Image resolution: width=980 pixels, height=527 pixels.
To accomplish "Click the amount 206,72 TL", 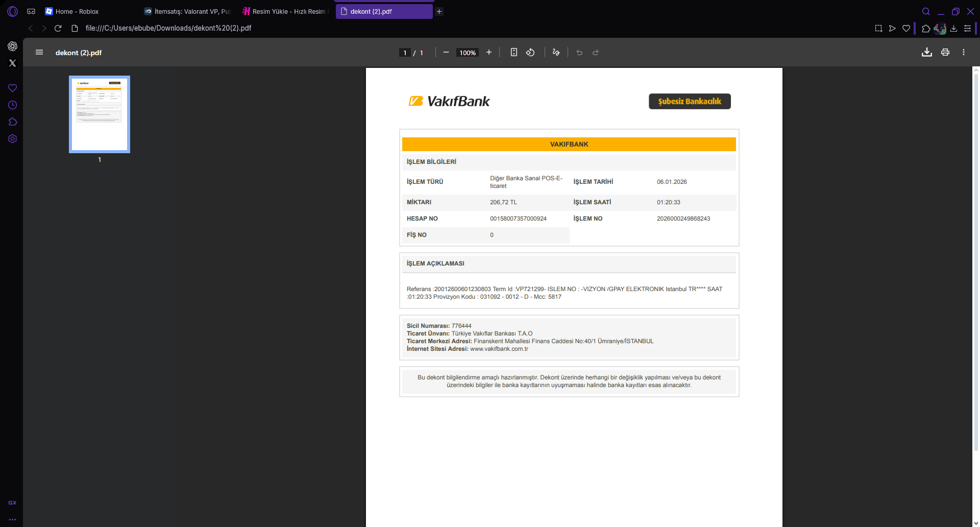I will tap(503, 202).
